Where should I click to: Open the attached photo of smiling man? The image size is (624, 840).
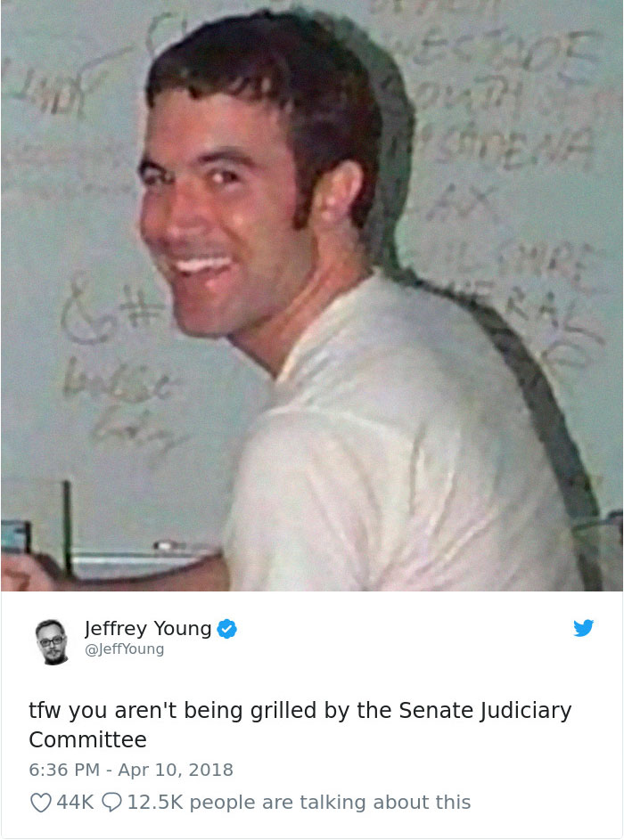[312, 296]
